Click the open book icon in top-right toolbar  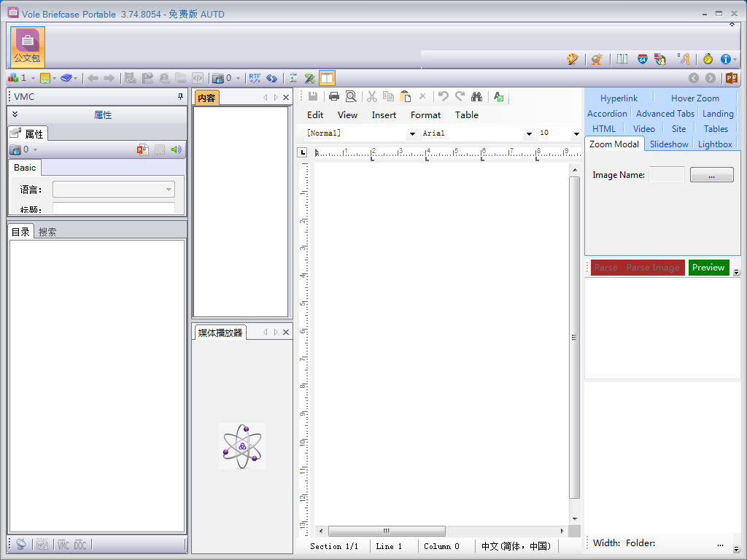pos(622,59)
